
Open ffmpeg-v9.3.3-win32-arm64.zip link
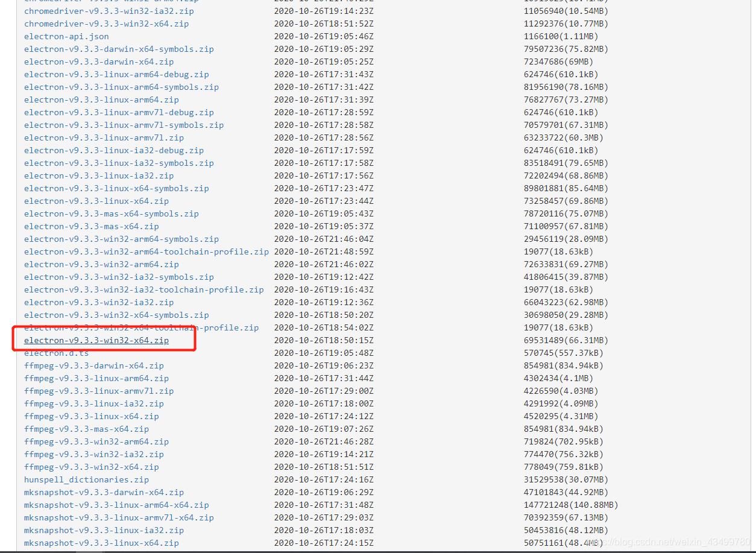[x=96, y=441]
